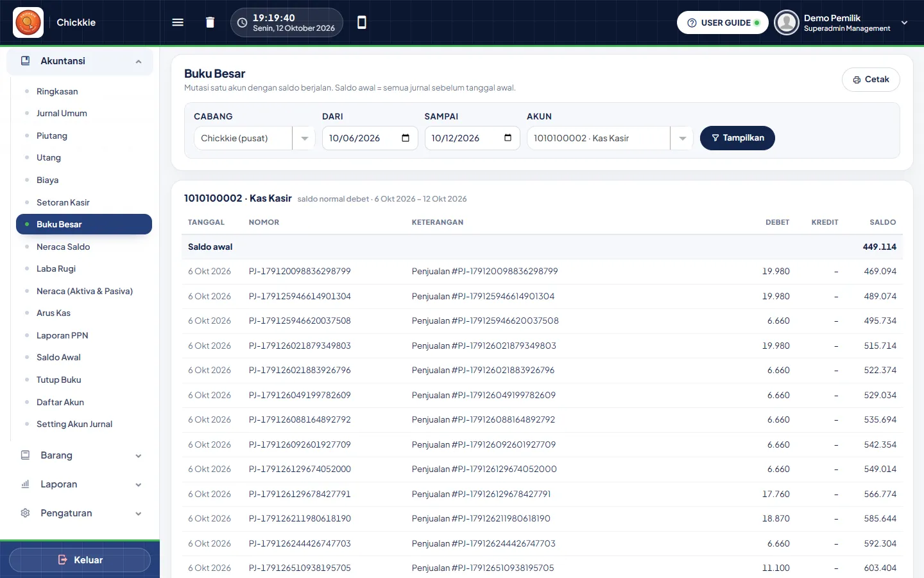This screenshot has width=924, height=578.
Task: Open the Neraca Saldo menu item
Action: pyautogui.click(x=63, y=247)
